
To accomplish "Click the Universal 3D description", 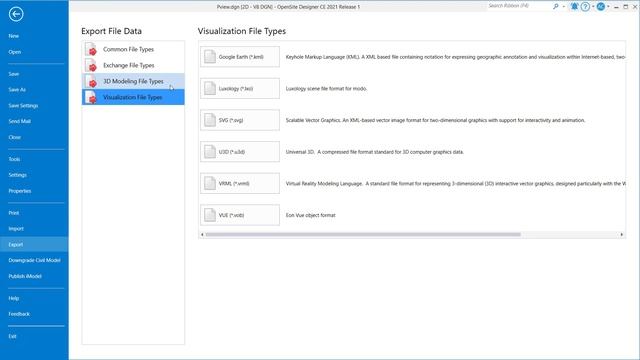I will (375, 152).
